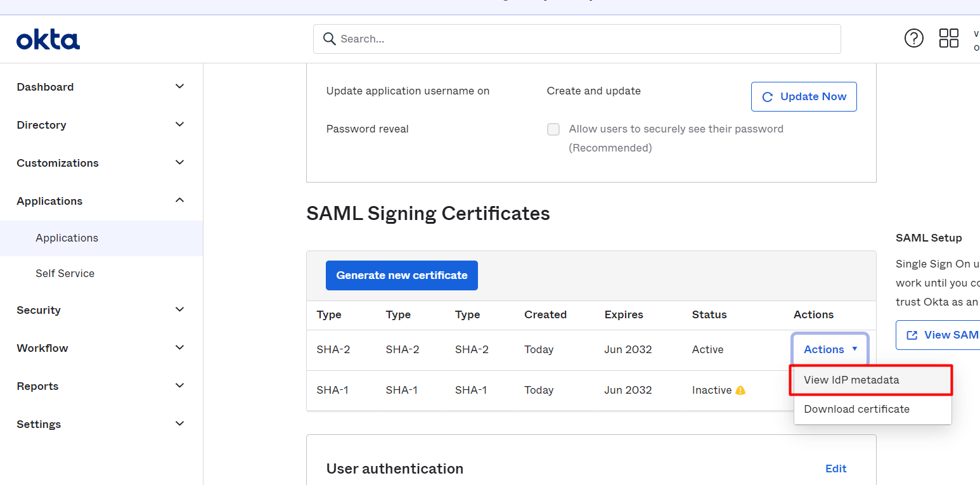
Task: Open Self Service in the sidebar
Action: (65, 273)
